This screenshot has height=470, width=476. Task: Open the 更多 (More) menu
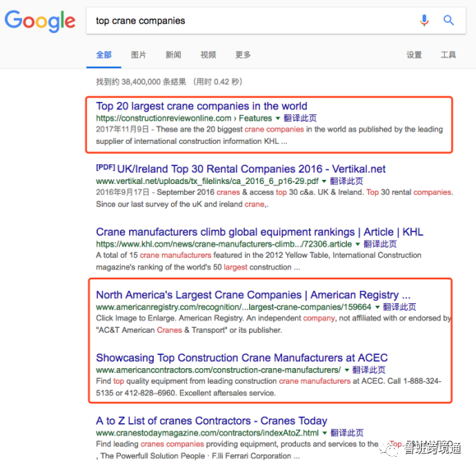coord(243,55)
